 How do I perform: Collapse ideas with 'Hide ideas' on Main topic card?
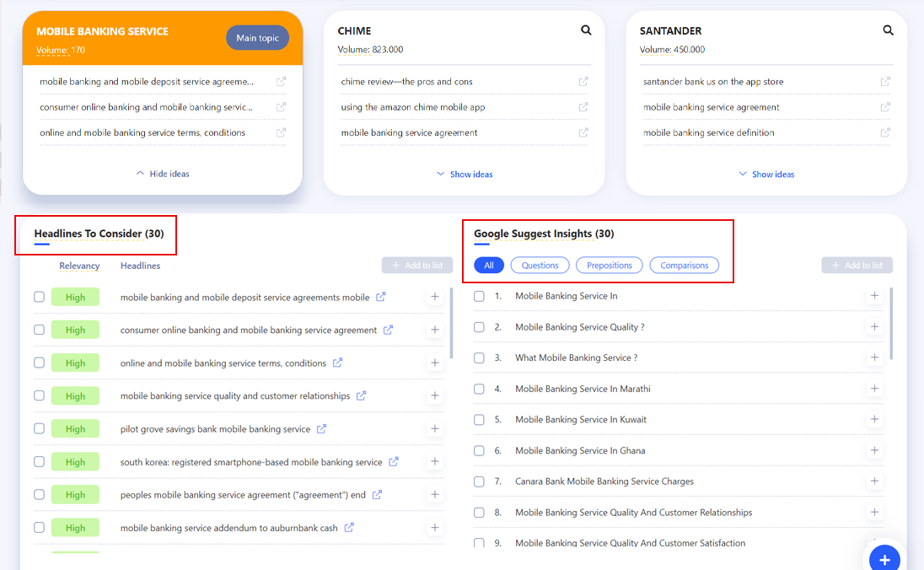click(x=163, y=174)
